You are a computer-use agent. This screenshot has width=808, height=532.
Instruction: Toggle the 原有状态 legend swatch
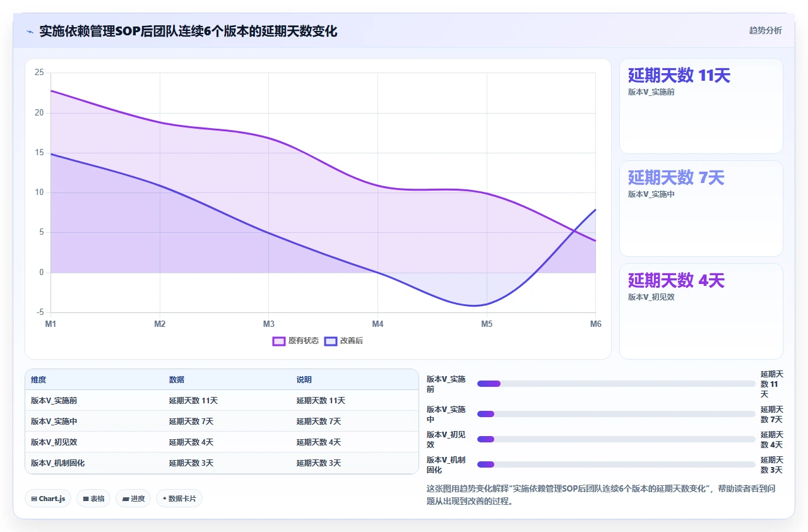pyautogui.click(x=279, y=341)
